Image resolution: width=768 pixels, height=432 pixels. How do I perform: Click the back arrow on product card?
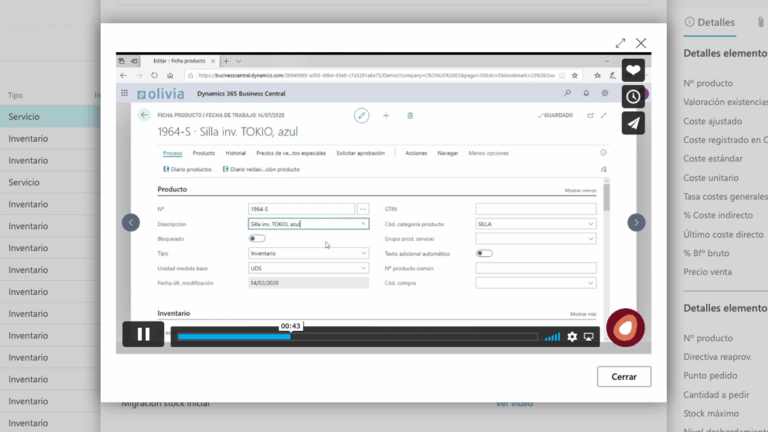(x=144, y=115)
